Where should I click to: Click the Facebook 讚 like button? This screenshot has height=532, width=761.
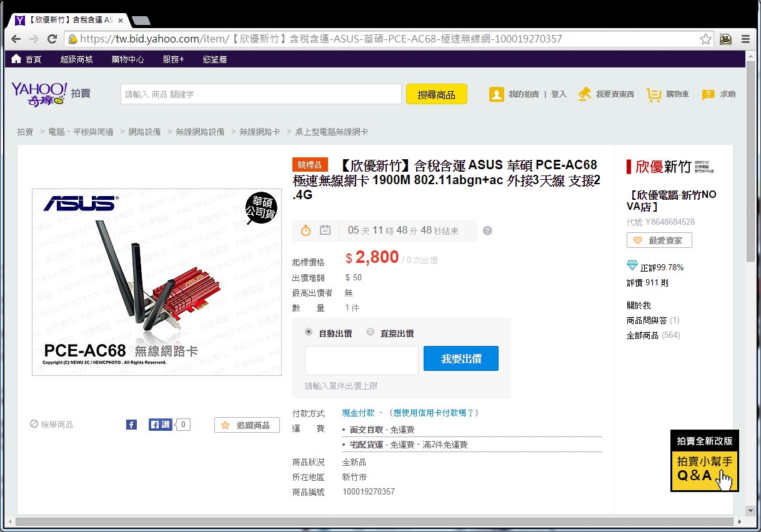(x=161, y=425)
